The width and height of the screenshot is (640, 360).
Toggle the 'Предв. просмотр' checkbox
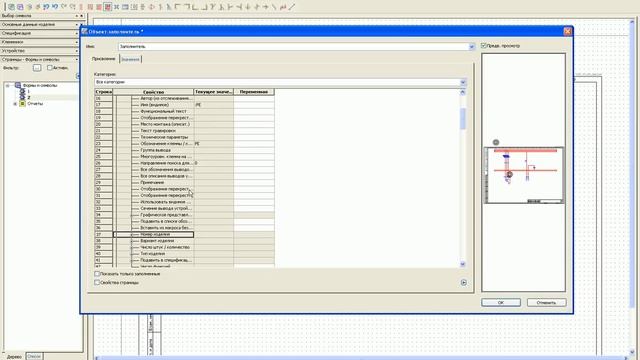point(484,46)
